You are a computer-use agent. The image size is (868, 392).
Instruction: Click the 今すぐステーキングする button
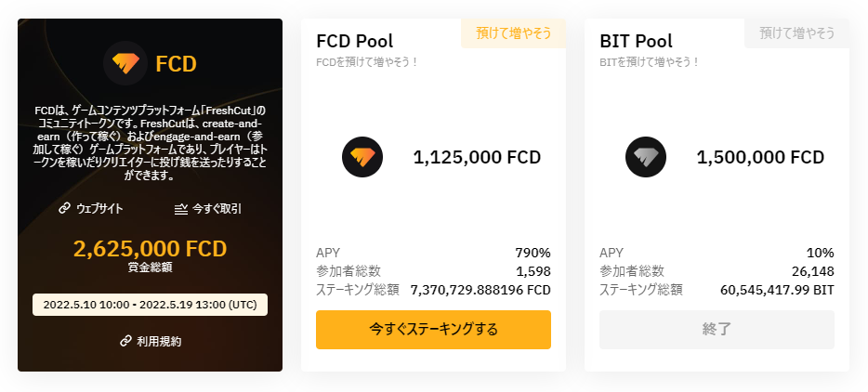[433, 330]
